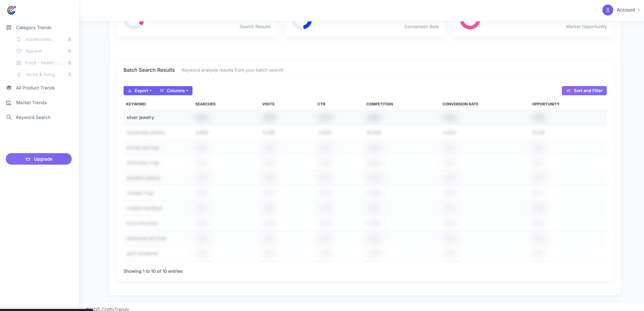This screenshot has height=311, width=644.
Task: Click the lock beside Apparel
Action: click(x=69, y=51)
